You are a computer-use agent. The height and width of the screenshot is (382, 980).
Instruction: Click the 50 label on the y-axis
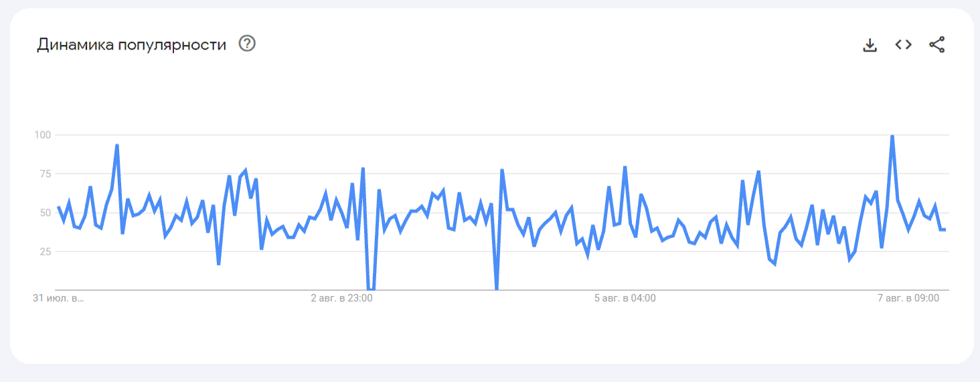point(44,212)
